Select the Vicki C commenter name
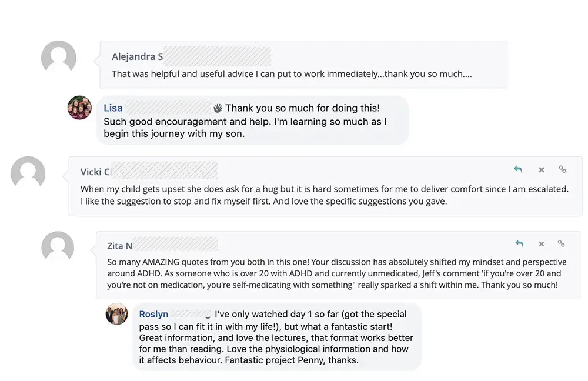 [x=95, y=172]
